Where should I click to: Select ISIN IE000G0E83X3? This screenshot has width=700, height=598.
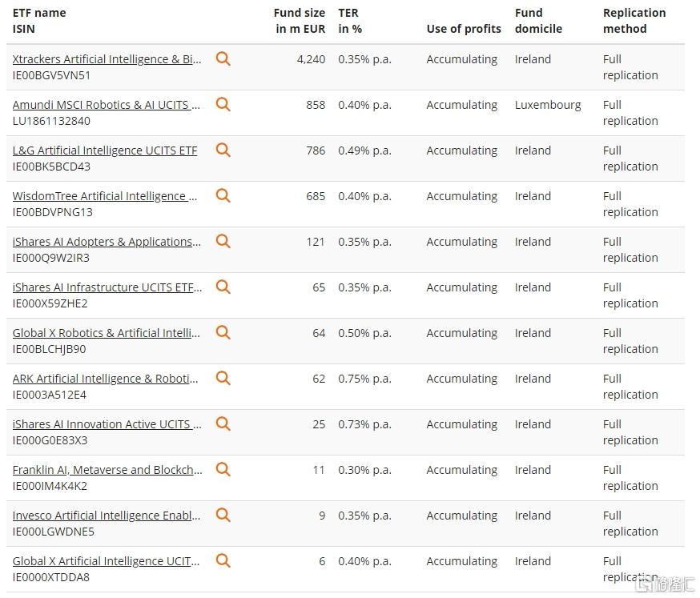(50, 440)
